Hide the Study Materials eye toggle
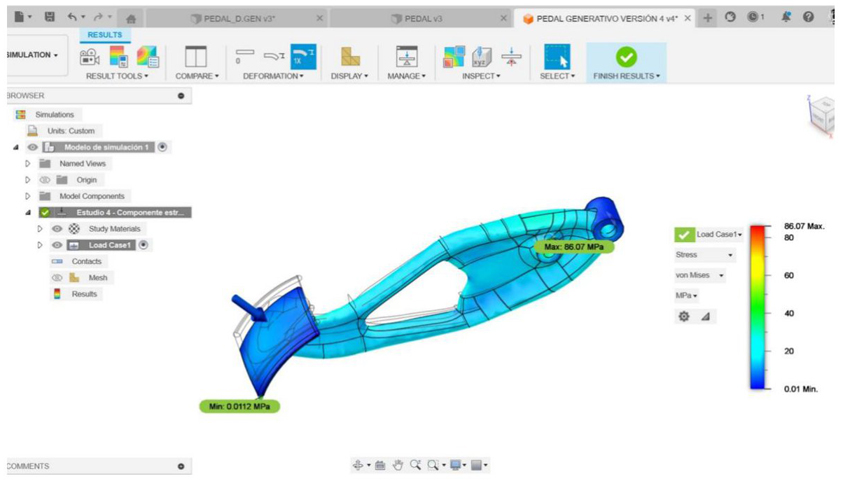 pyautogui.click(x=57, y=229)
